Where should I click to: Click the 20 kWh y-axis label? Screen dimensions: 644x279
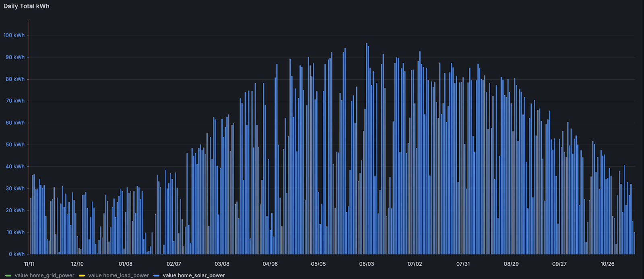click(x=15, y=210)
